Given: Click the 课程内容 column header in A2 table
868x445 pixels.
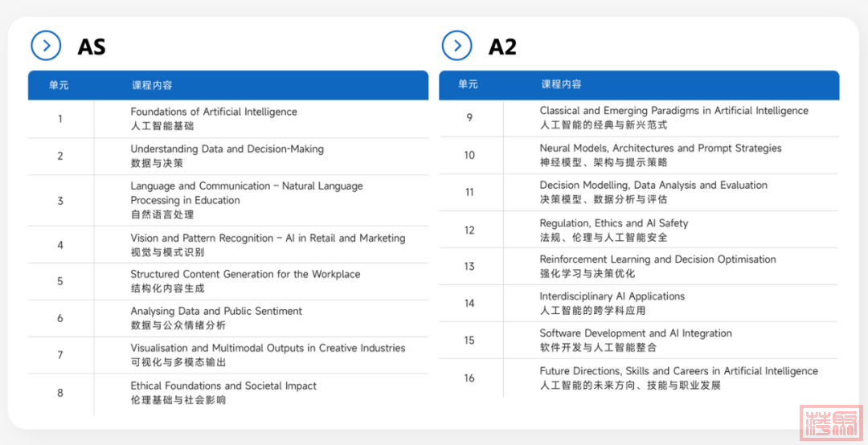Looking at the screenshot, I should coord(561,84).
